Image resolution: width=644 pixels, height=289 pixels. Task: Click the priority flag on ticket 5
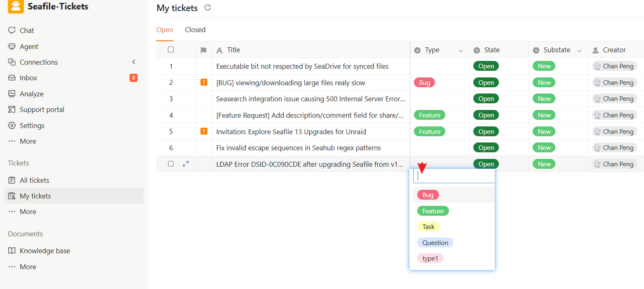click(x=204, y=131)
